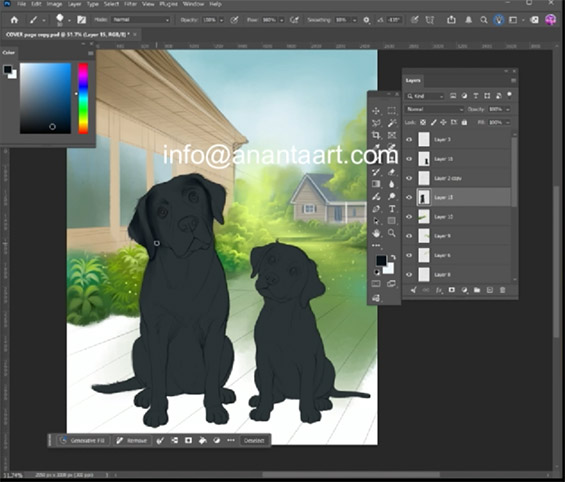Image resolution: width=565 pixels, height=482 pixels.
Task: Switch to the Layers panel tab
Action: 413,80
